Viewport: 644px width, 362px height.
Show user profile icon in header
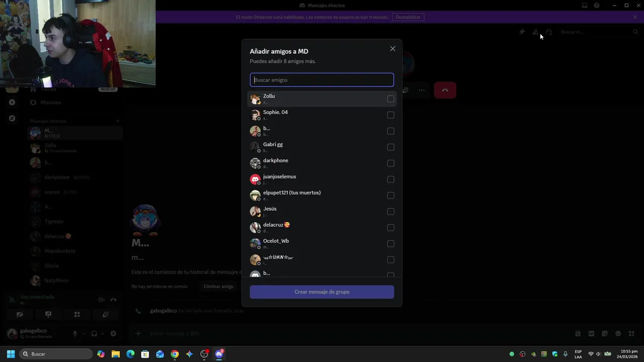(549, 32)
